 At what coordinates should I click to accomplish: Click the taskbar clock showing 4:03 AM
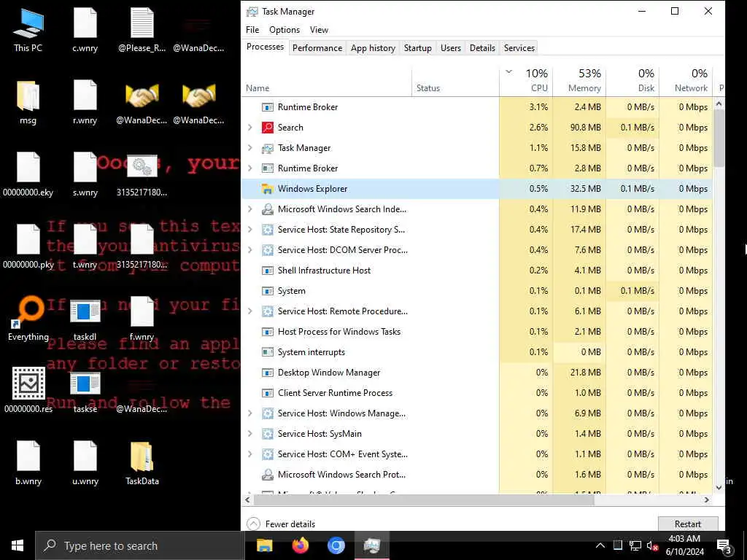684,545
